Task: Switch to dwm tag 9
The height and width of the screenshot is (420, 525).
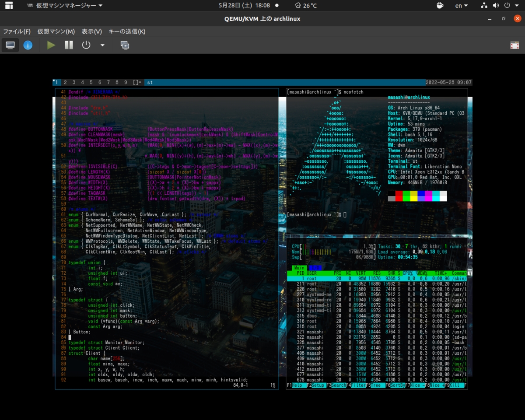Action: pyautogui.click(x=126, y=82)
